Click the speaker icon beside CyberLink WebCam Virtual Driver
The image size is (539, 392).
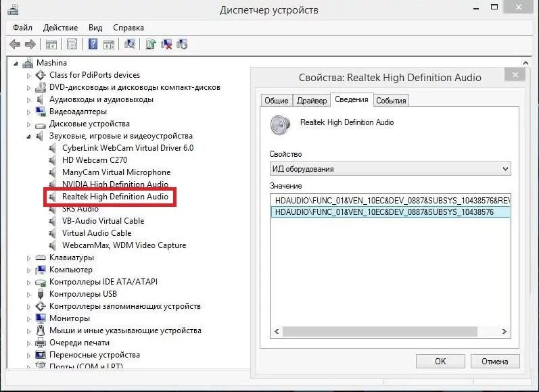(52, 148)
